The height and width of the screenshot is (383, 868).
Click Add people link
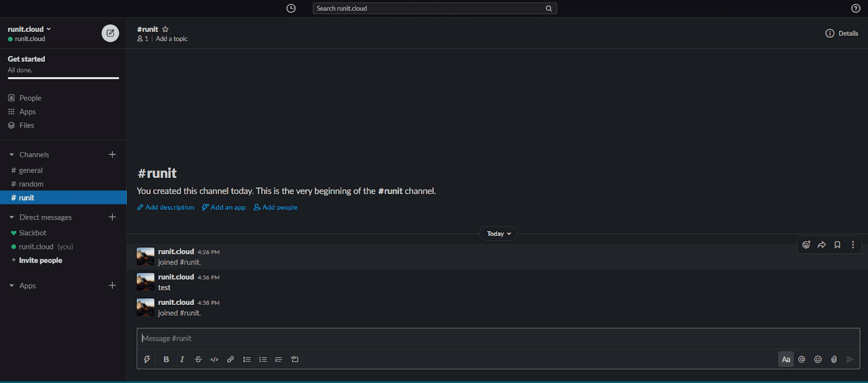(276, 207)
